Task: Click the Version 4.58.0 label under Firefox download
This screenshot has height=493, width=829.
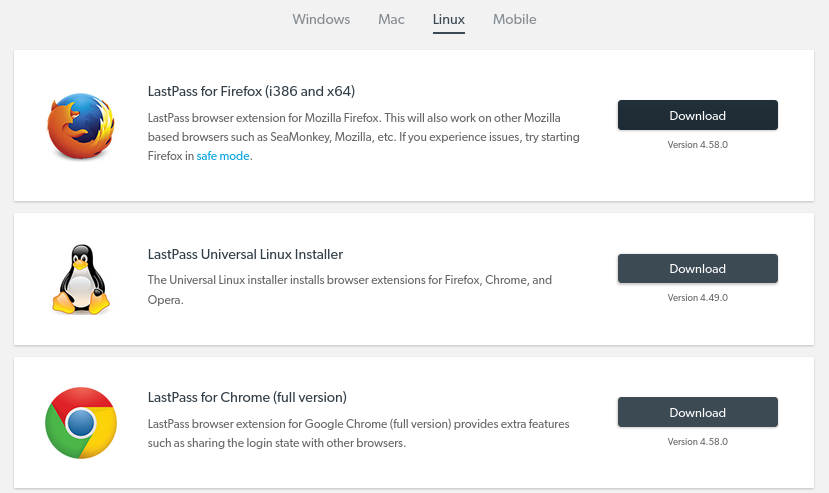Action: pos(697,145)
